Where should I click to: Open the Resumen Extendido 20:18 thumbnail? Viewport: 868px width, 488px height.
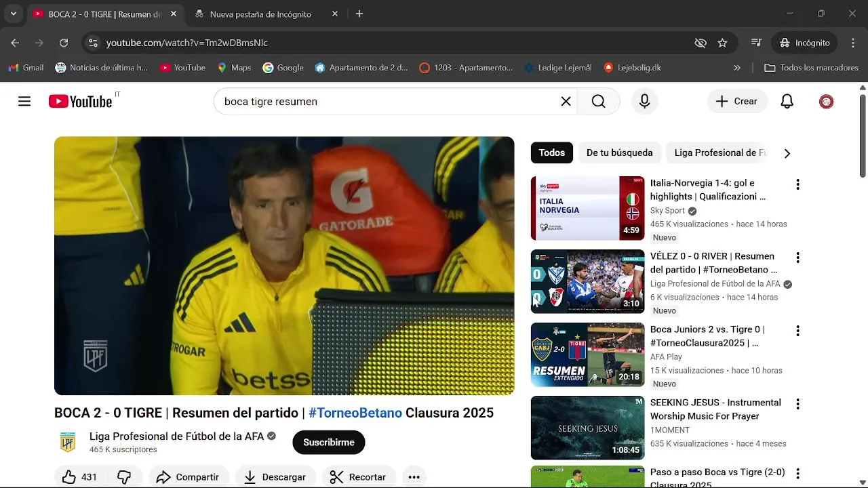click(587, 354)
